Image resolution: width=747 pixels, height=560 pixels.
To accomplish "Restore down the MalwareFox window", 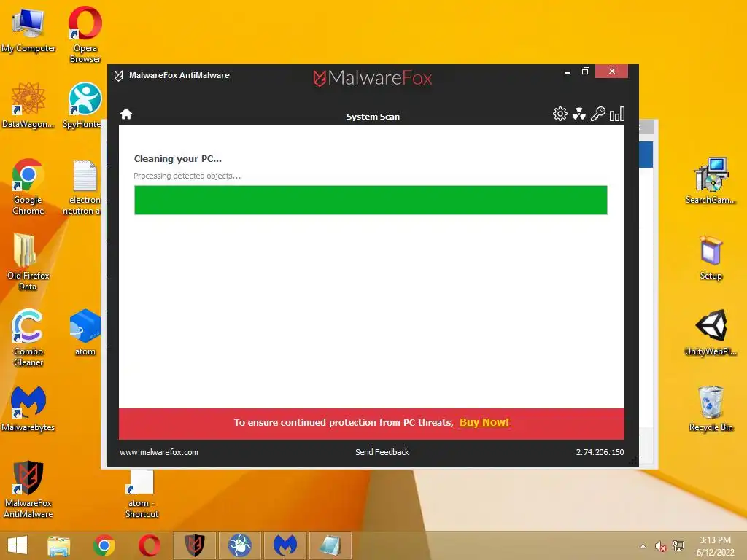I will [586, 71].
